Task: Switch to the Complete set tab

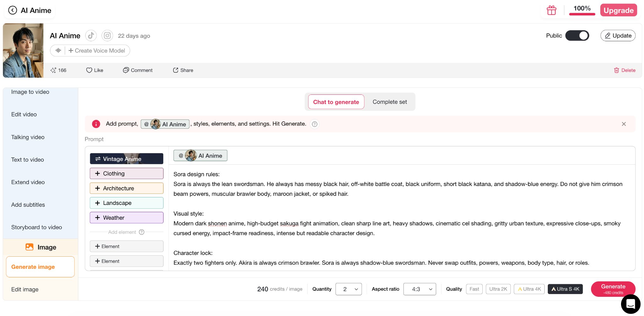Action: point(390,102)
